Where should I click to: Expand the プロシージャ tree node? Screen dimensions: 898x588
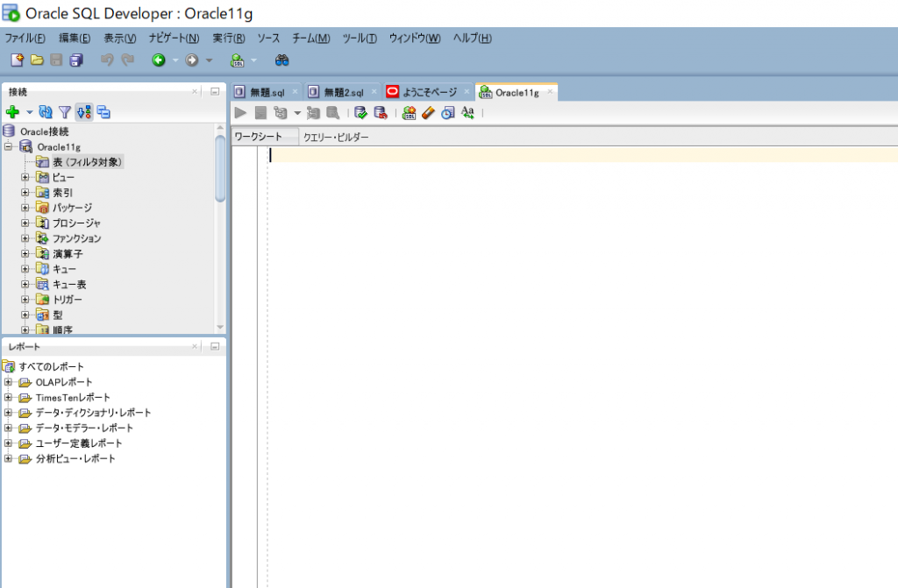coord(25,223)
